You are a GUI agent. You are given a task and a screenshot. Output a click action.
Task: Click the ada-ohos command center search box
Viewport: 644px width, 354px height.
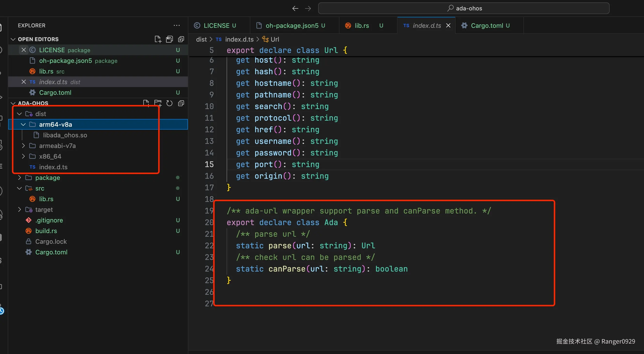(x=464, y=8)
